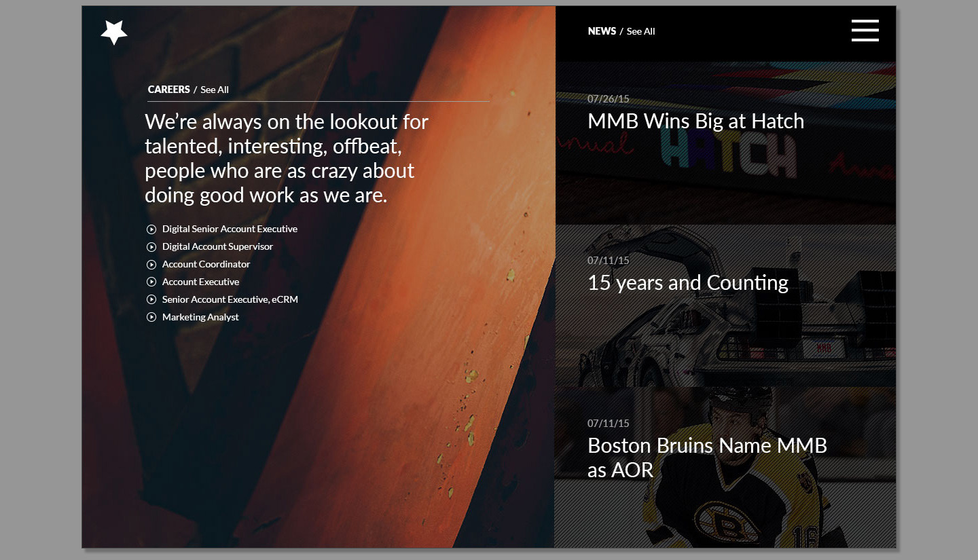Click the NEWS section heading
Image resolution: width=978 pixels, height=560 pixels.
tap(602, 32)
